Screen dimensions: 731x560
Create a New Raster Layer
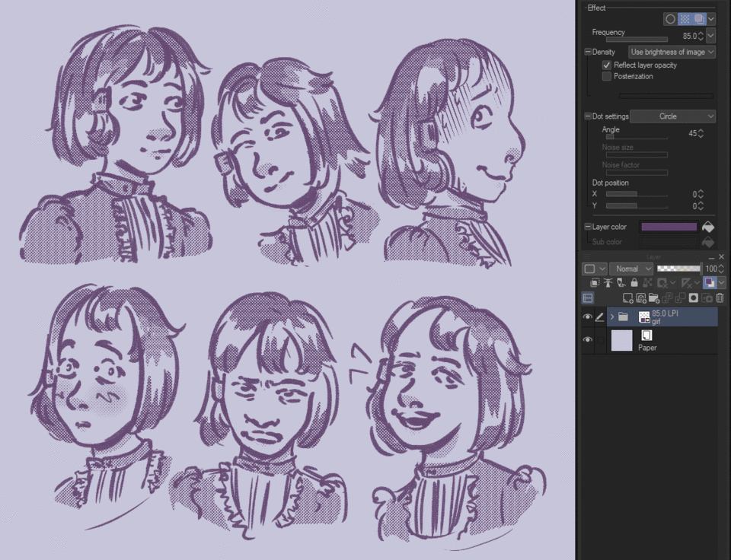[x=628, y=297]
